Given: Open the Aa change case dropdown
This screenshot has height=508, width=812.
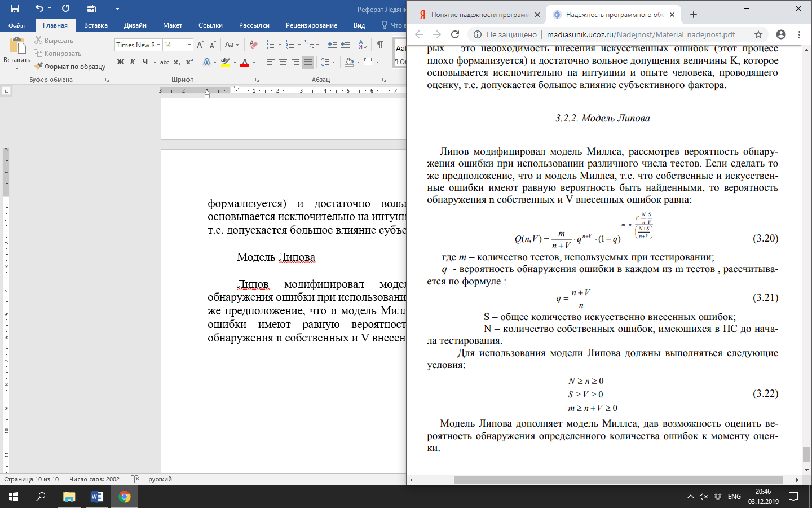Looking at the screenshot, I should click(232, 45).
